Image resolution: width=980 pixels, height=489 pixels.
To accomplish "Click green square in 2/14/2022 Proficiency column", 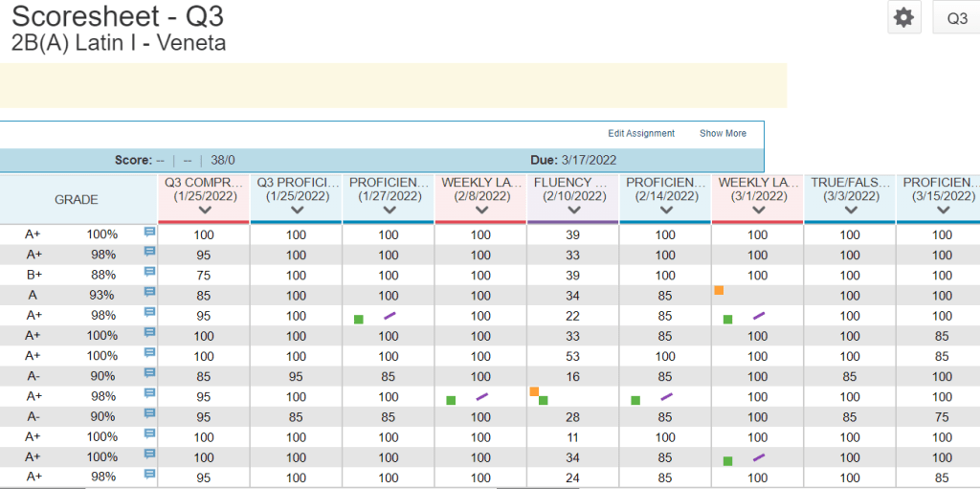I will (635, 401).
